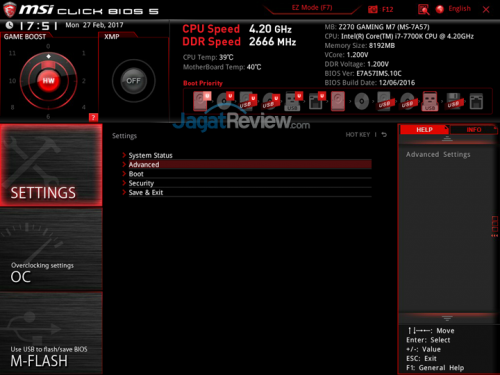Image resolution: width=500 pixels, height=375 pixels.
Task: Click the CPU Speed 4.20 GHz readout
Action: tap(237, 29)
